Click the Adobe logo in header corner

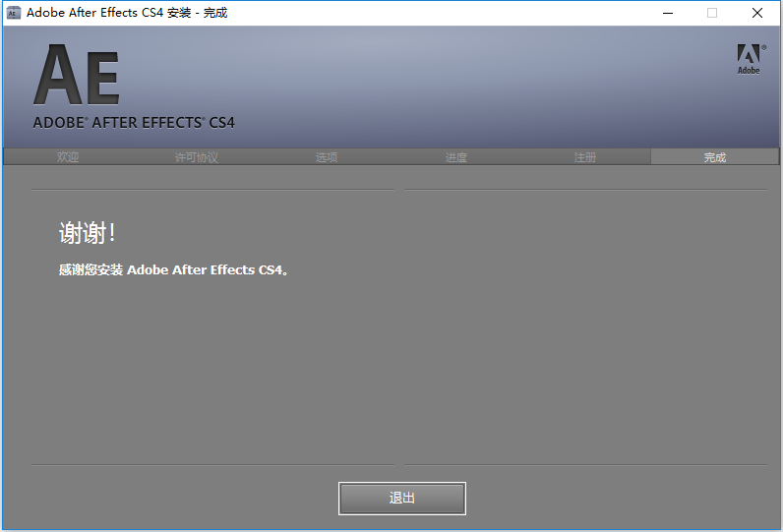[751, 59]
